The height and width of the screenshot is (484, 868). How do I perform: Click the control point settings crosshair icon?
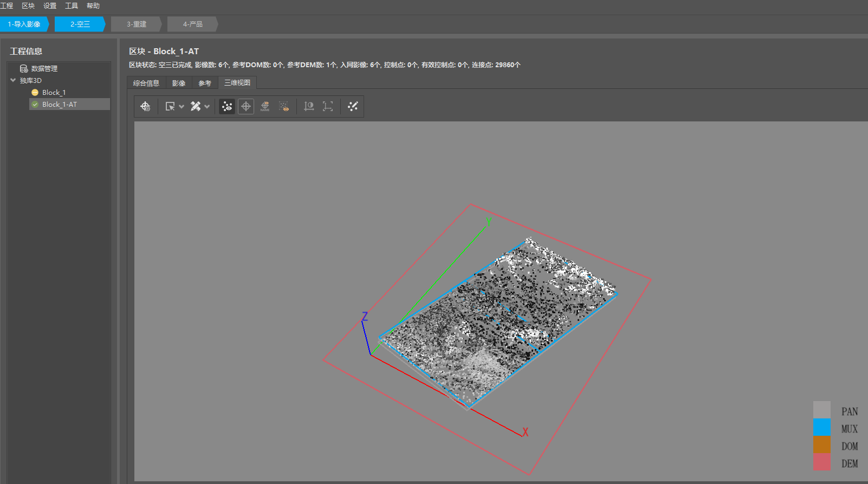coord(145,107)
